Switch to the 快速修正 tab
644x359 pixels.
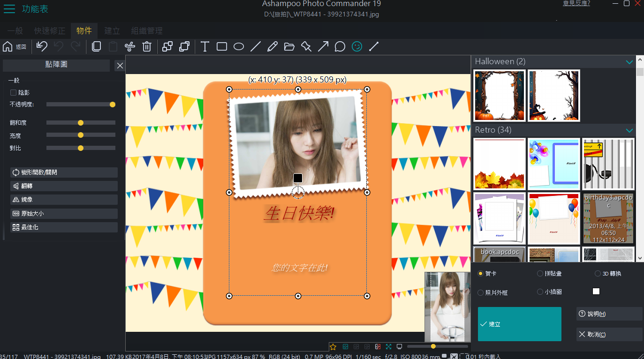tap(50, 31)
